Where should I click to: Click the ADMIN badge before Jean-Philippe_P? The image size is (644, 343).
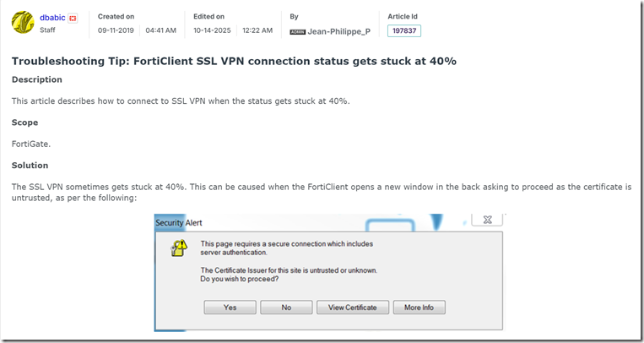click(x=297, y=31)
